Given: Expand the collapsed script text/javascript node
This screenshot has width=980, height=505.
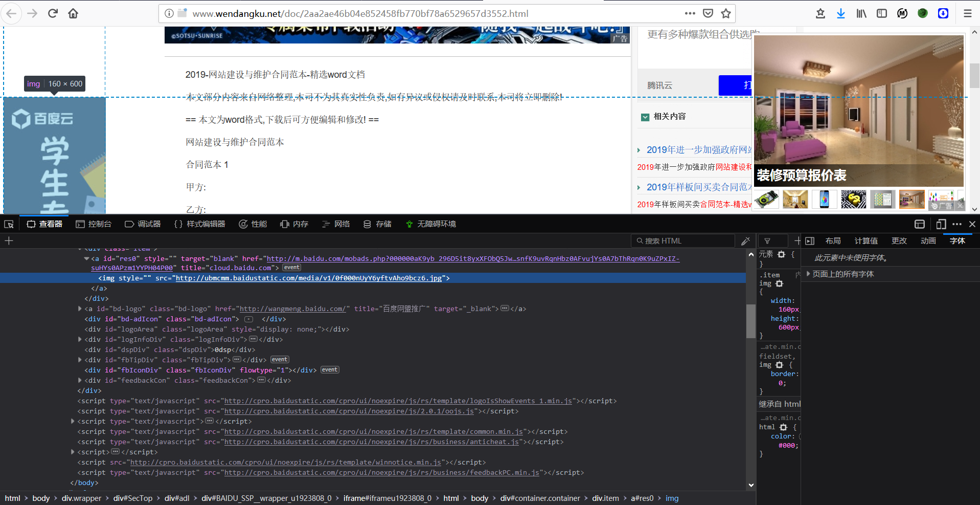Looking at the screenshot, I should pyautogui.click(x=73, y=421).
